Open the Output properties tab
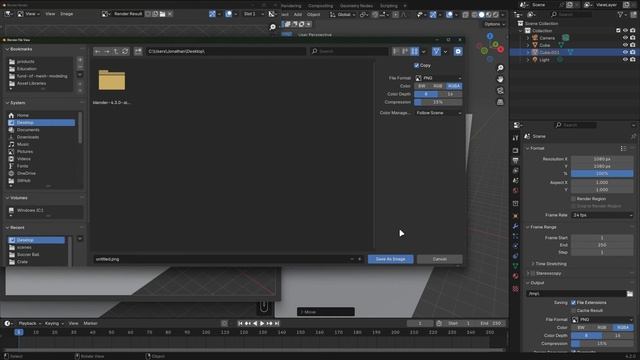Viewport: 640px width, 360px height. [x=516, y=160]
